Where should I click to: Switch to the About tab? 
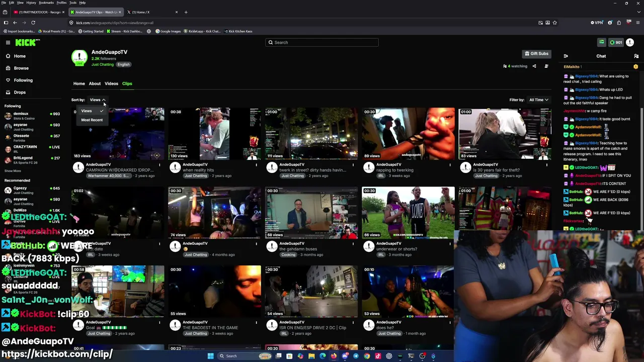pyautogui.click(x=95, y=83)
